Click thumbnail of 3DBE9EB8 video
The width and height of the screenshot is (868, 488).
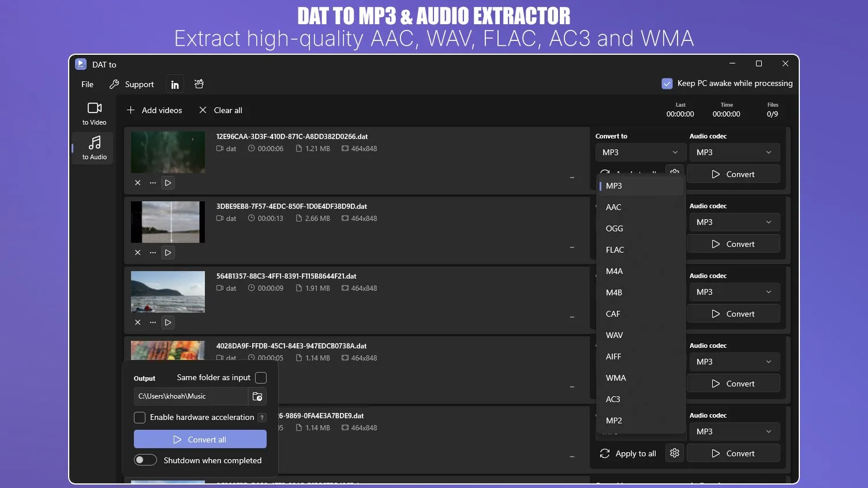tap(168, 222)
